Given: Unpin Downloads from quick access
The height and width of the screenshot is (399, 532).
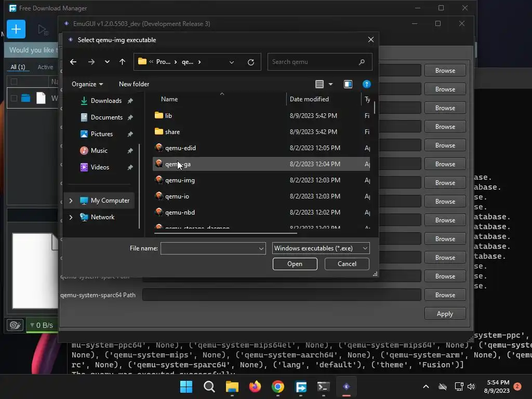Looking at the screenshot, I should [x=130, y=101].
